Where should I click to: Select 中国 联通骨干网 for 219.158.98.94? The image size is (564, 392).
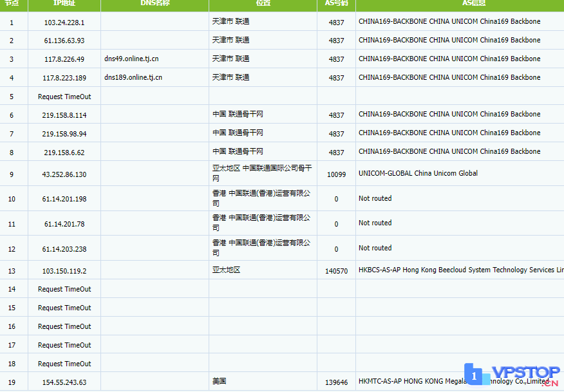pos(238,133)
